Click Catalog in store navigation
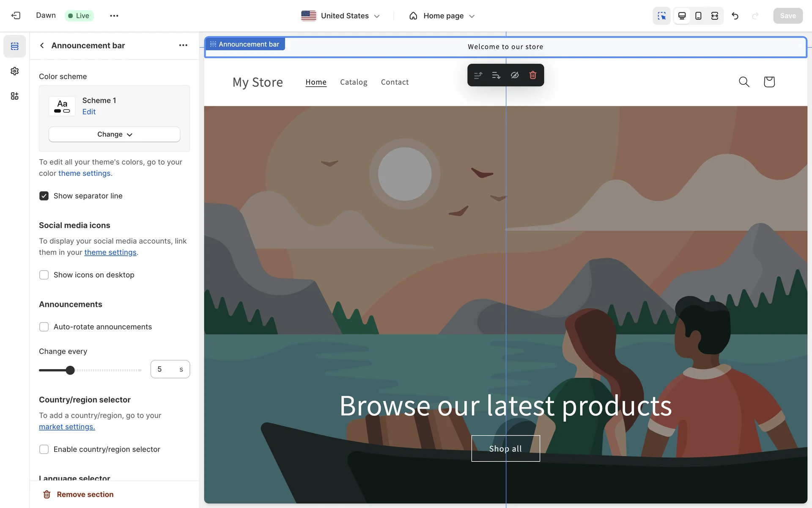Image resolution: width=812 pixels, height=508 pixels. pos(354,82)
